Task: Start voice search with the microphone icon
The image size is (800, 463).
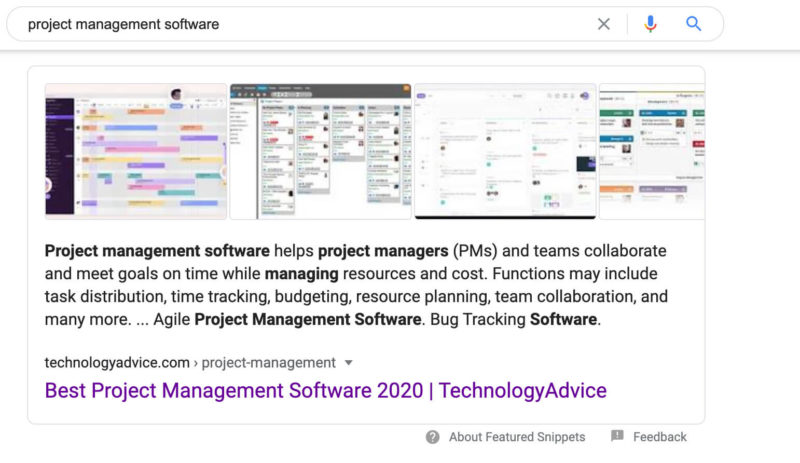Action: click(x=650, y=24)
